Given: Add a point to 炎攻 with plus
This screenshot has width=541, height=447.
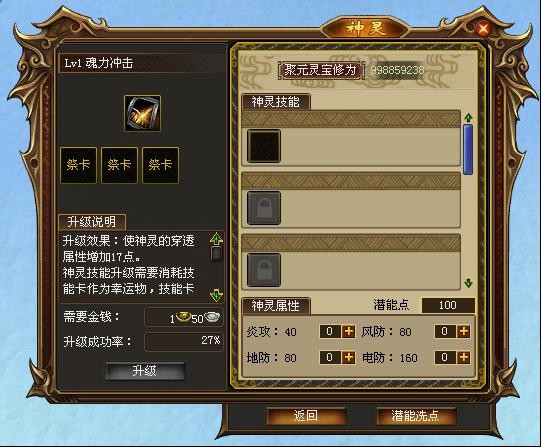Looking at the screenshot, I should point(349,331).
